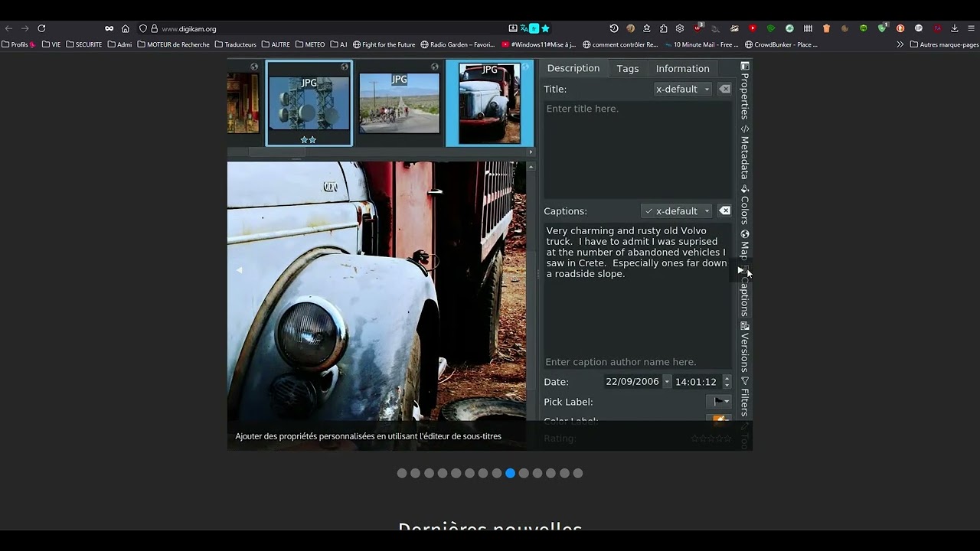Open the Autres marque-pages folder
Viewport: 980px width, 551px height.
pyautogui.click(x=944, y=44)
